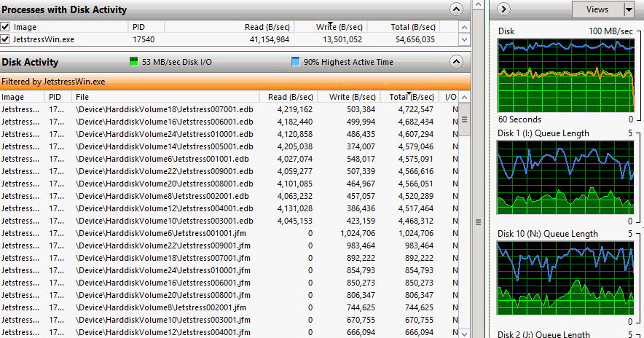644x338 pixels.
Task: Sort processes by Read (B/sec) column
Action: [267, 27]
